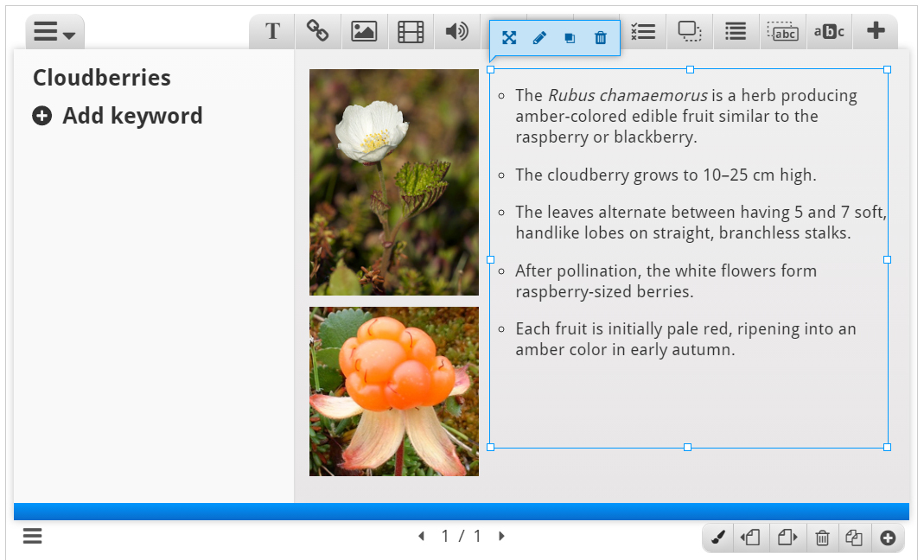Select the Cloudberries slide title
Screen dimensions: 924x560
(102, 78)
